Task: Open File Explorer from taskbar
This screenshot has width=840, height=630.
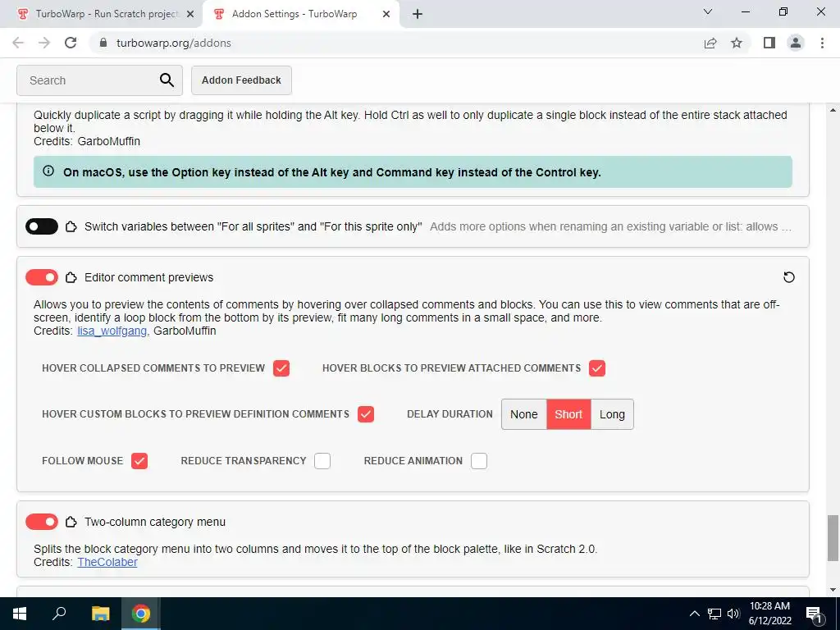Action: 100,614
